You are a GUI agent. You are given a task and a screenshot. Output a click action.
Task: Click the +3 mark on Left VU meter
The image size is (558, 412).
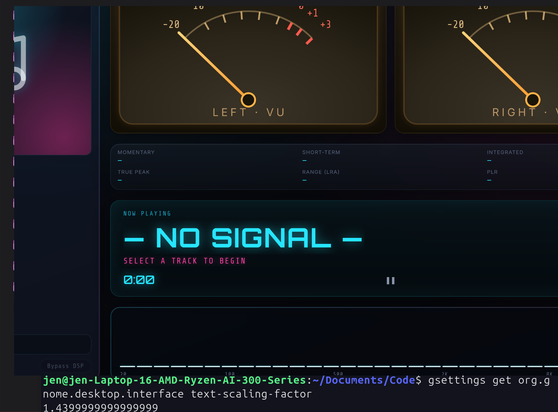click(326, 24)
